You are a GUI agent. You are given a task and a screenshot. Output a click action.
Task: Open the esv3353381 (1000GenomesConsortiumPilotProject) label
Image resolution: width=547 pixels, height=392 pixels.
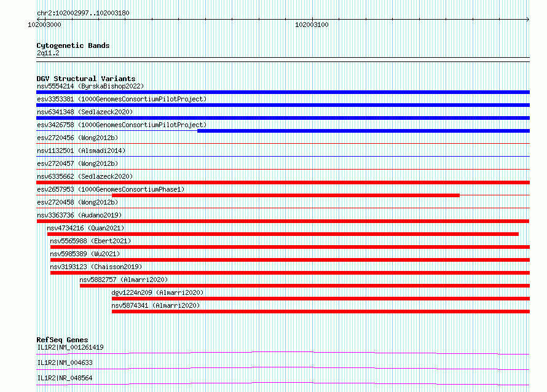pyautogui.click(x=122, y=99)
